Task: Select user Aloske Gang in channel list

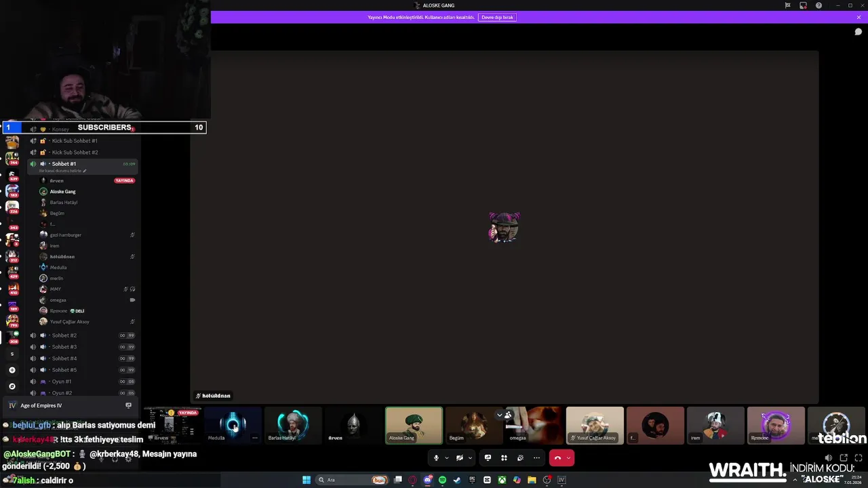Action: pyautogui.click(x=87, y=192)
